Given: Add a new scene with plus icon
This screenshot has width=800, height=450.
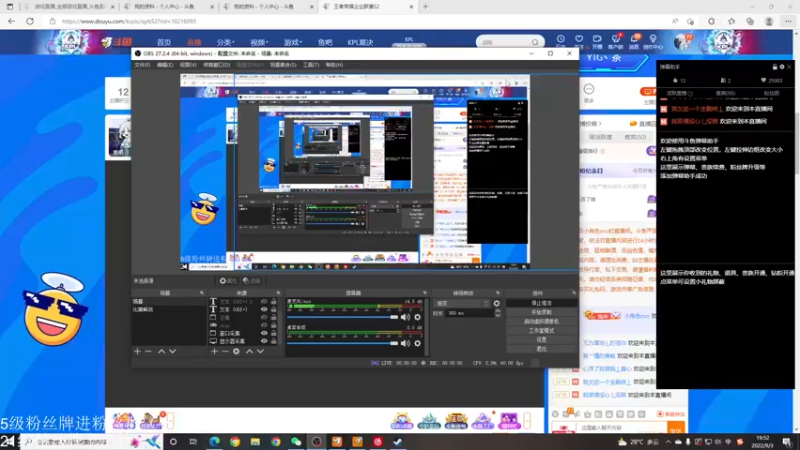Looking at the screenshot, I should click(137, 352).
